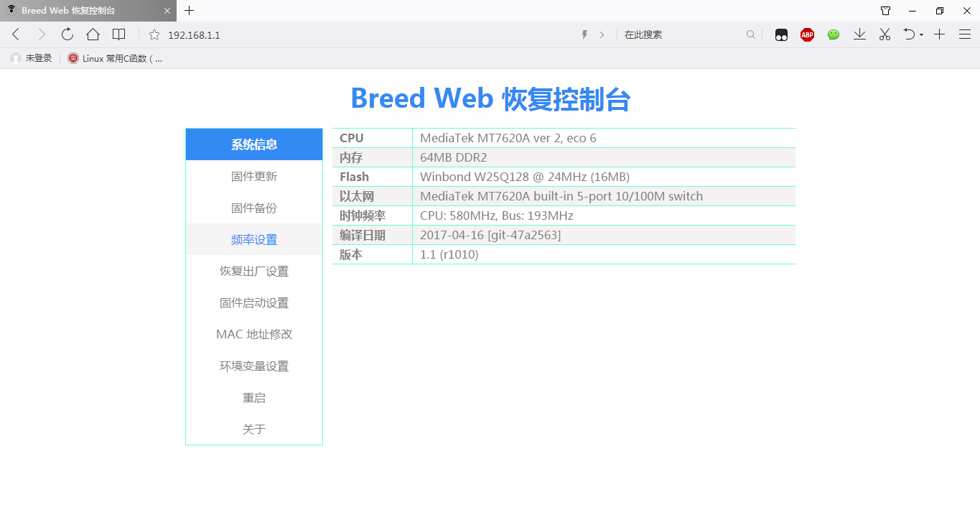Open the reading mode book icon

[119, 34]
